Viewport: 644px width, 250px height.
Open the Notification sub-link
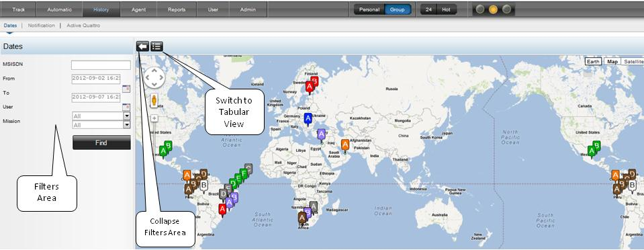pos(41,26)
